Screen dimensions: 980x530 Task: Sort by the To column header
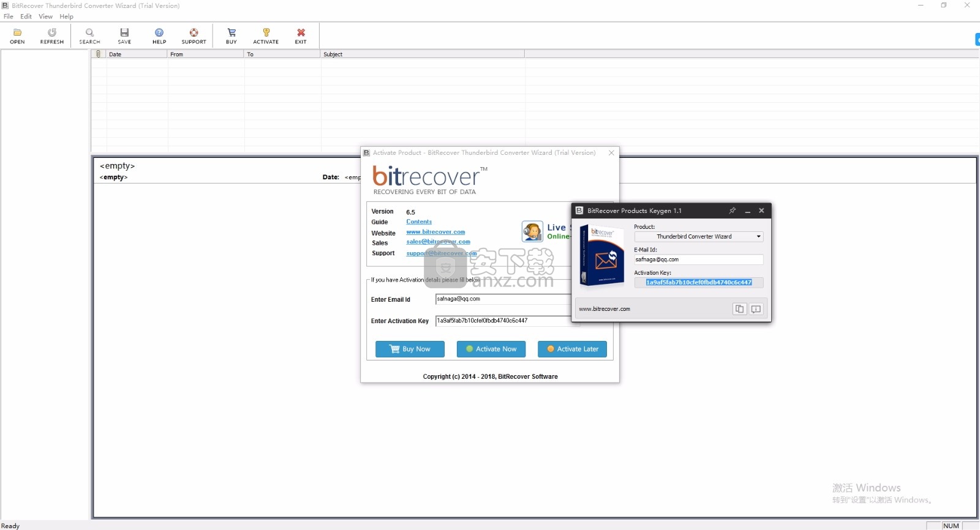282,54
